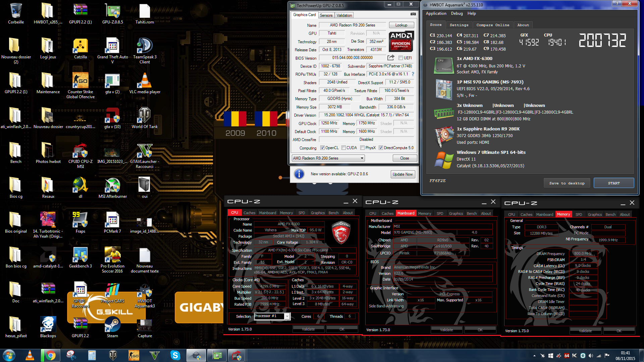Screen dimensions: 644x362
Task: Launch GTAVLauncher Raccourci icon
Action: click(145, 155)
